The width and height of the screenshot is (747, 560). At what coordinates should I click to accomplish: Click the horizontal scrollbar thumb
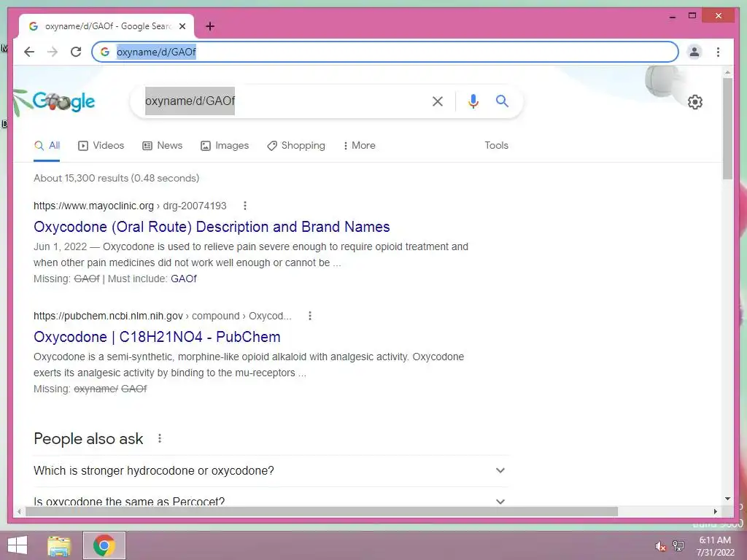[322, 511]
